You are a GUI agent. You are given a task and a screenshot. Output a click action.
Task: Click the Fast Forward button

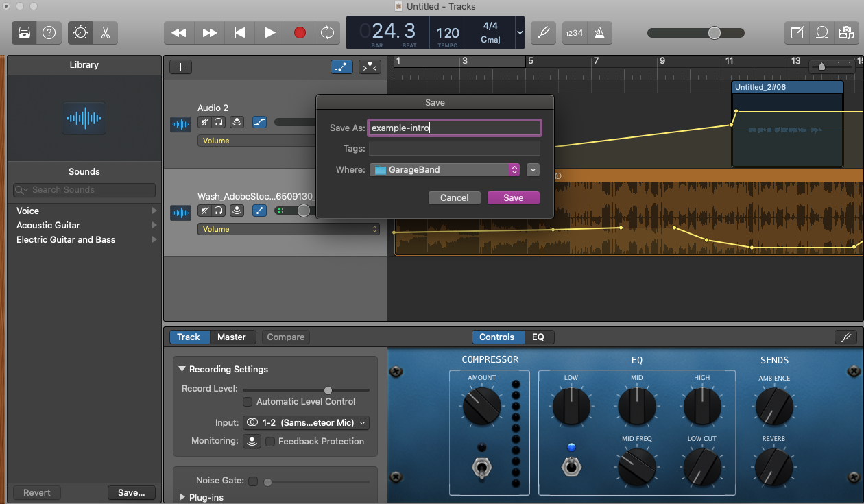(209, 33)
